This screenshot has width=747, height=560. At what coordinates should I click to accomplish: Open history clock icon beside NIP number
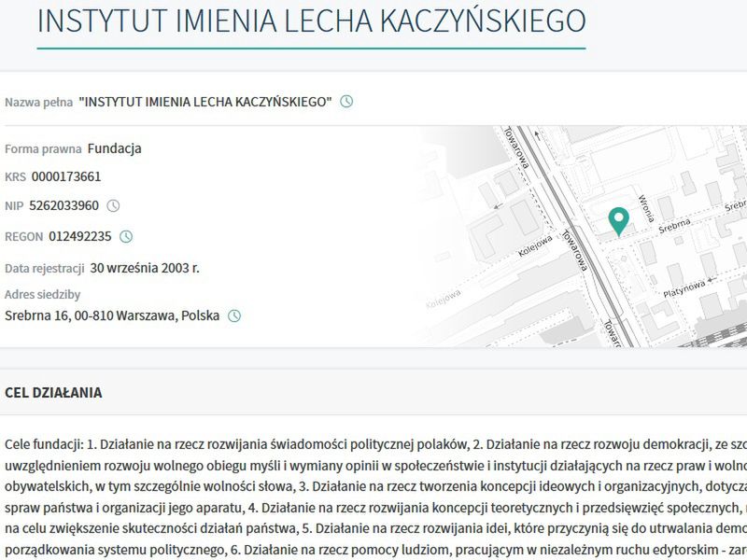pos(113,205)
